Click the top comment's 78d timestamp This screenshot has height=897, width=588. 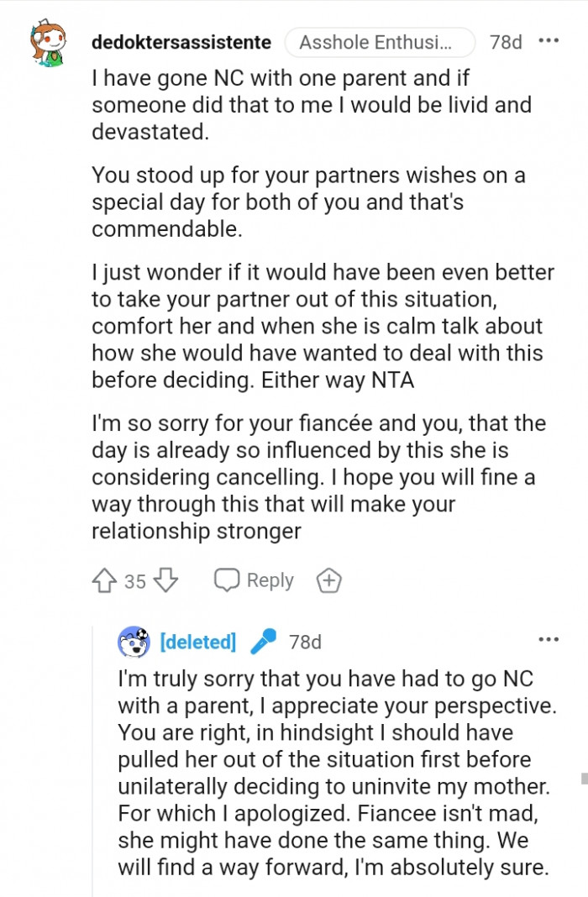point(506,42)
